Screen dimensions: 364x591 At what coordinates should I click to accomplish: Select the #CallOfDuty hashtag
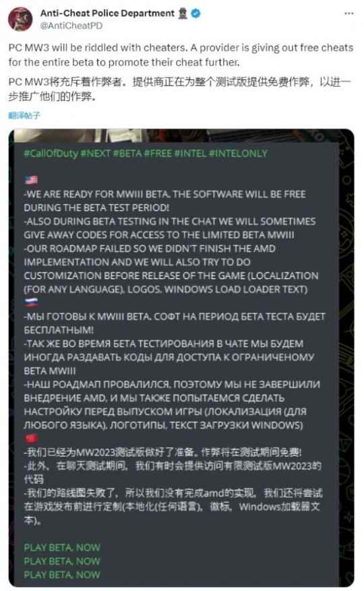[x=51, y=154]
